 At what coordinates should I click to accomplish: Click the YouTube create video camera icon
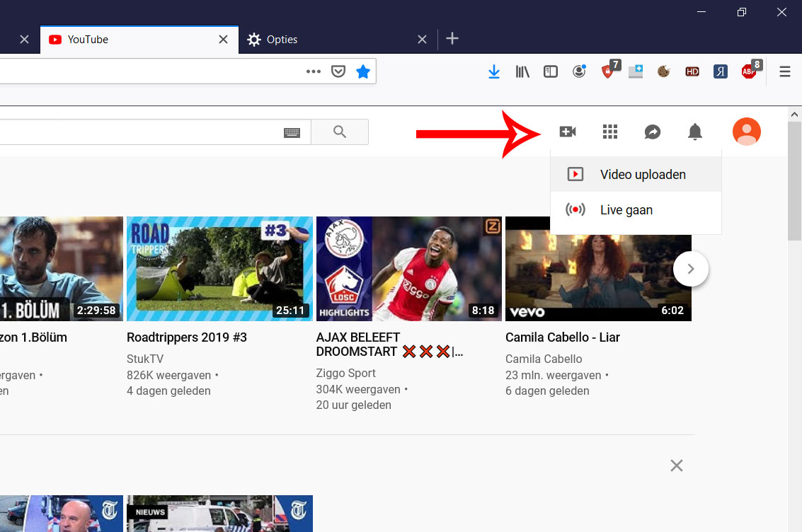[x=567, y=132]
